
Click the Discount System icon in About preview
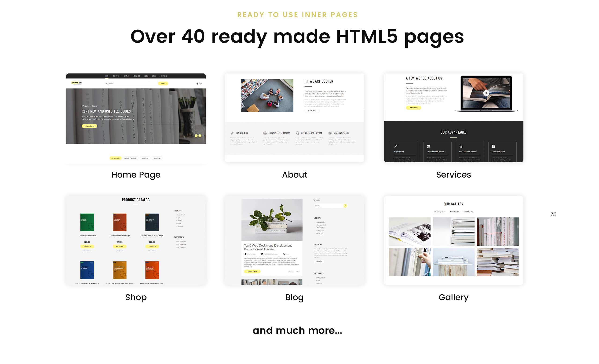[330, 133]
